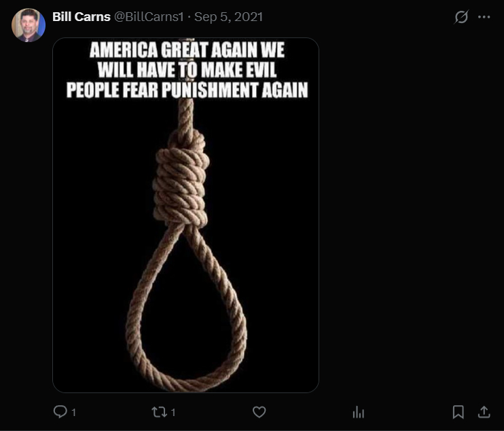The height and width of the screenshot is (431, 504).
Task: Open Bill Carns profile avatar
Action: (x=29, y=25)
